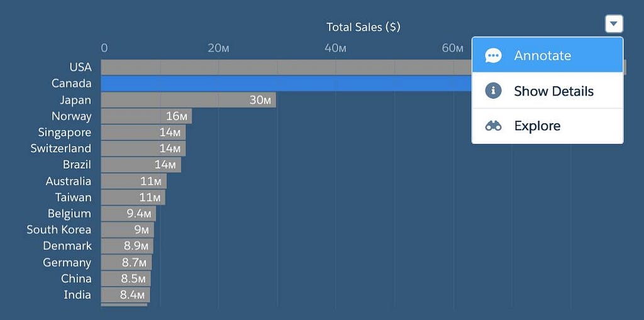Click the Norway 16м bar

(x=146, y=116)
